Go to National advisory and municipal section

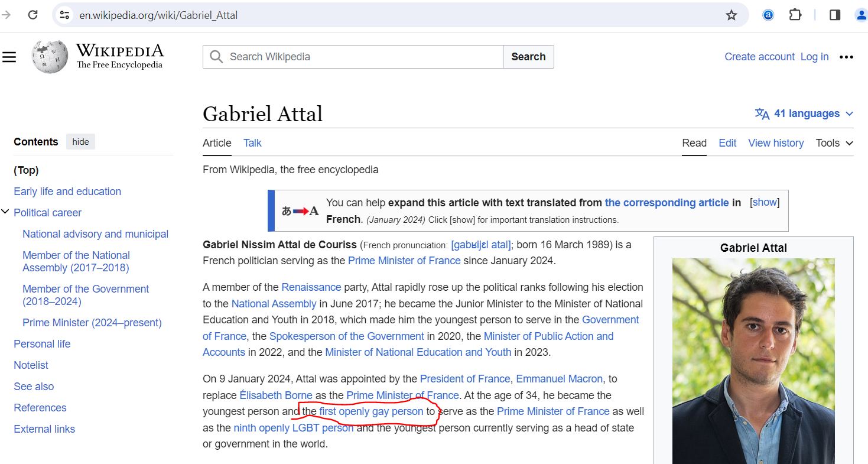point(95,234)
